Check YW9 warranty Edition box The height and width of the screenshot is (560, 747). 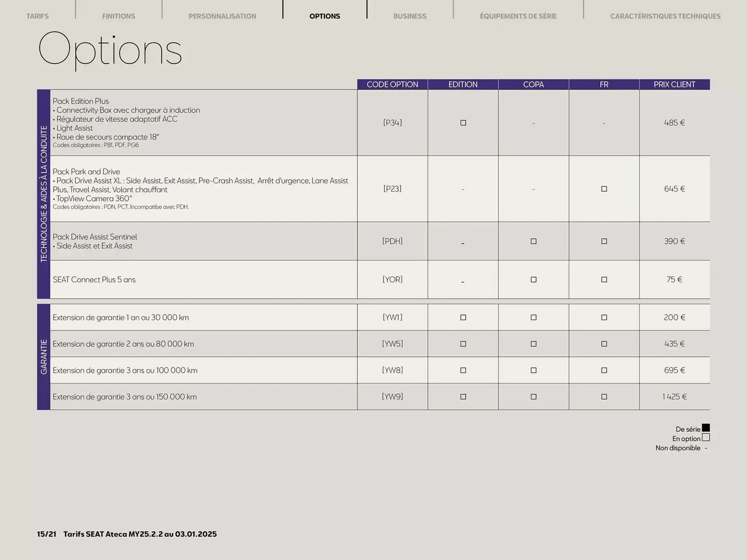pyautogui.click(x=463, y=397)
